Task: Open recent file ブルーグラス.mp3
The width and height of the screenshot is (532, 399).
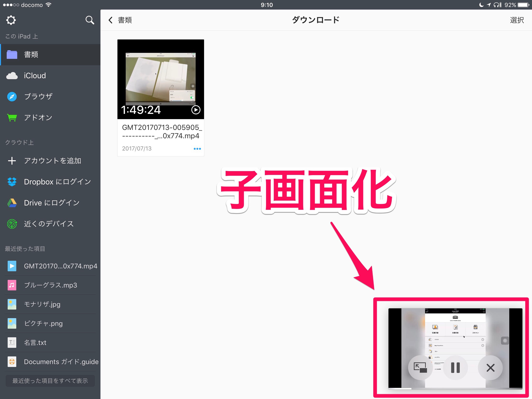Action: click(x=50, y=285)
